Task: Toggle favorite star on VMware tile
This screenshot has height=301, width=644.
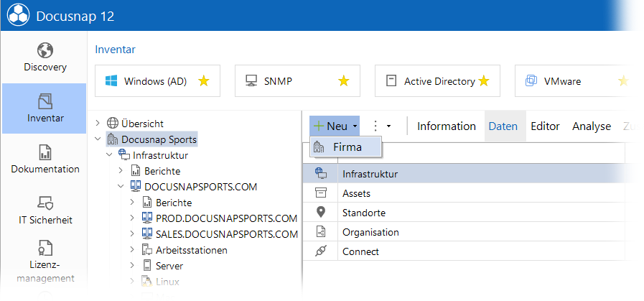Action: point(623,81)
